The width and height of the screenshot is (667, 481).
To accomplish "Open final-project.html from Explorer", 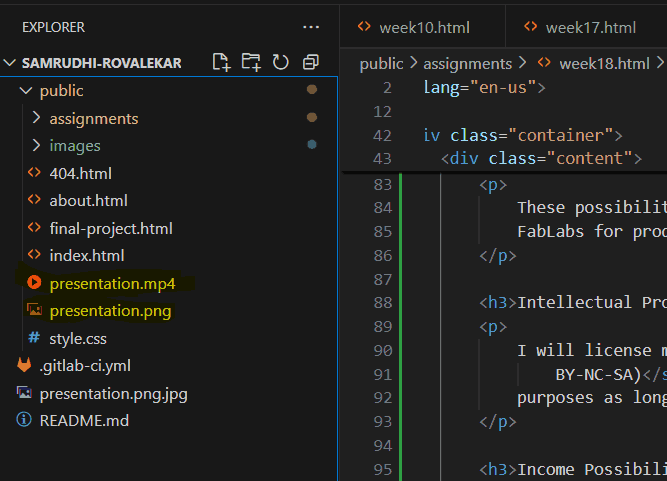I will 111,229.
